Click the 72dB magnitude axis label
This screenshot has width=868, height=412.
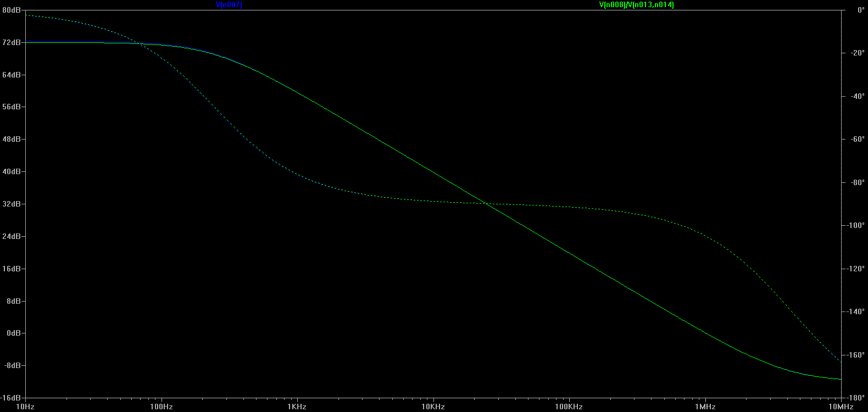[x=12, y=42]
